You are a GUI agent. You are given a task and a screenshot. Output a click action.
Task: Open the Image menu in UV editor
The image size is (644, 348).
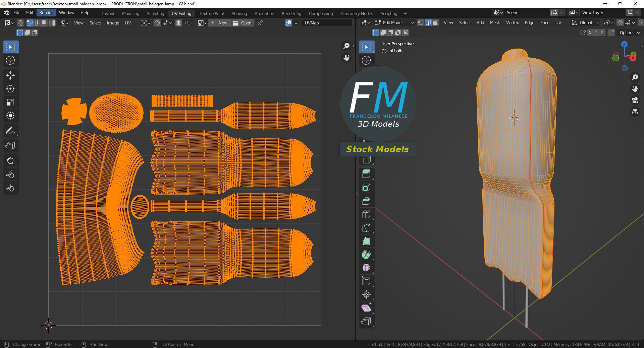coord(113,23)
